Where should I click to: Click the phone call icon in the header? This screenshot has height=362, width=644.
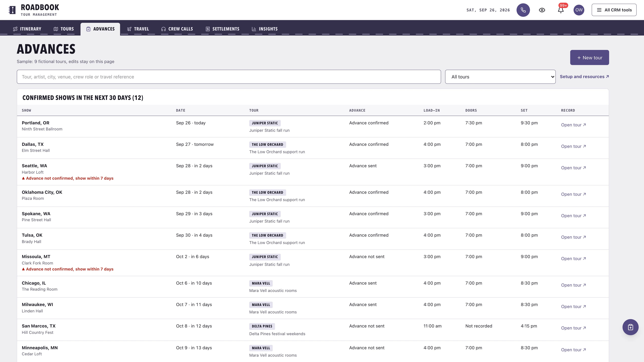[523, 10]
